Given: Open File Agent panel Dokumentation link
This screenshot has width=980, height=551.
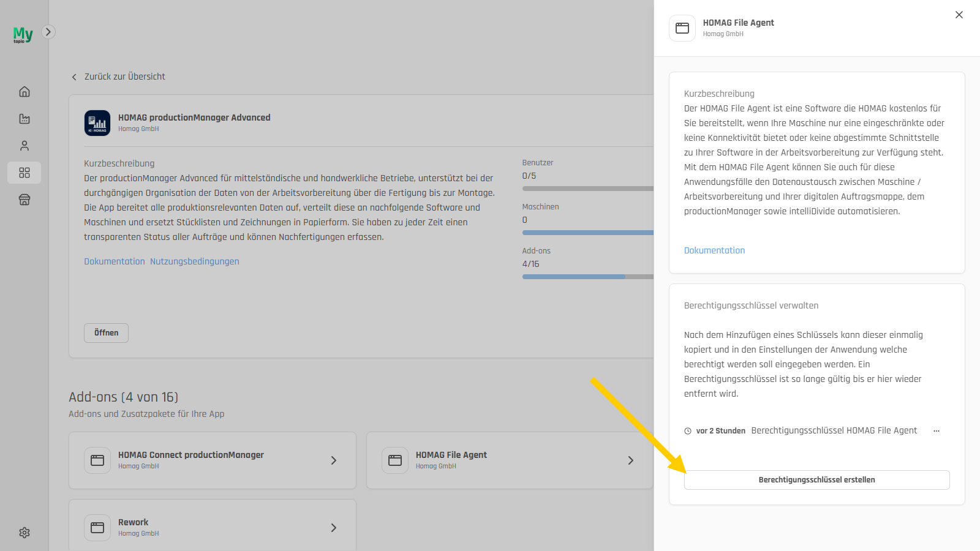Looking at the screenshot, I should (715, 250).
